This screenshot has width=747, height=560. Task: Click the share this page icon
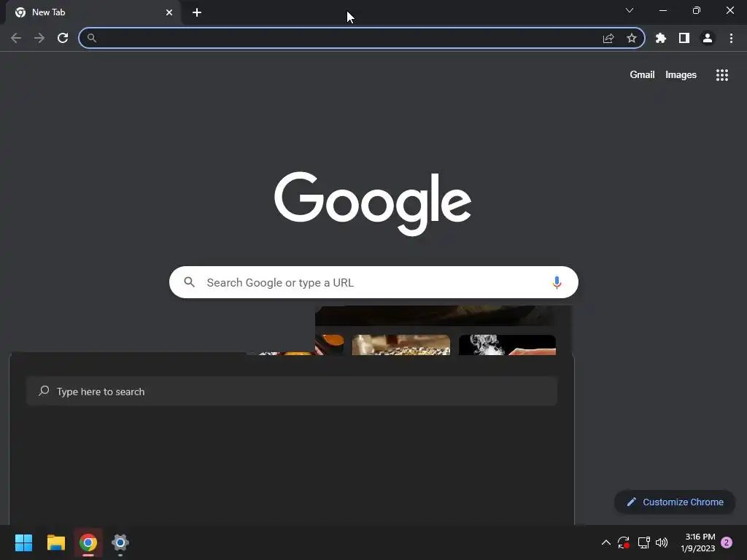(608, 38)
